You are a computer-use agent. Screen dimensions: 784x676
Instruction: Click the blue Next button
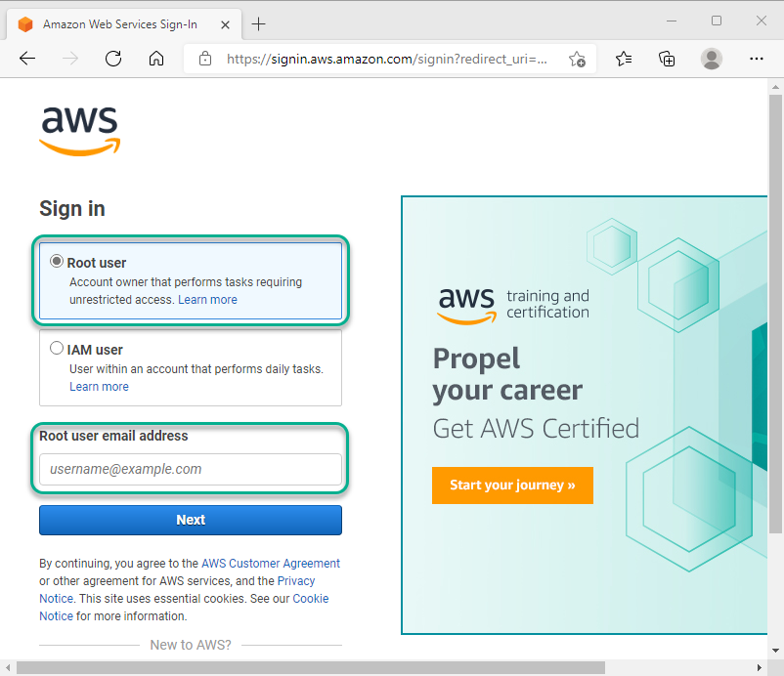coord(191,520)
